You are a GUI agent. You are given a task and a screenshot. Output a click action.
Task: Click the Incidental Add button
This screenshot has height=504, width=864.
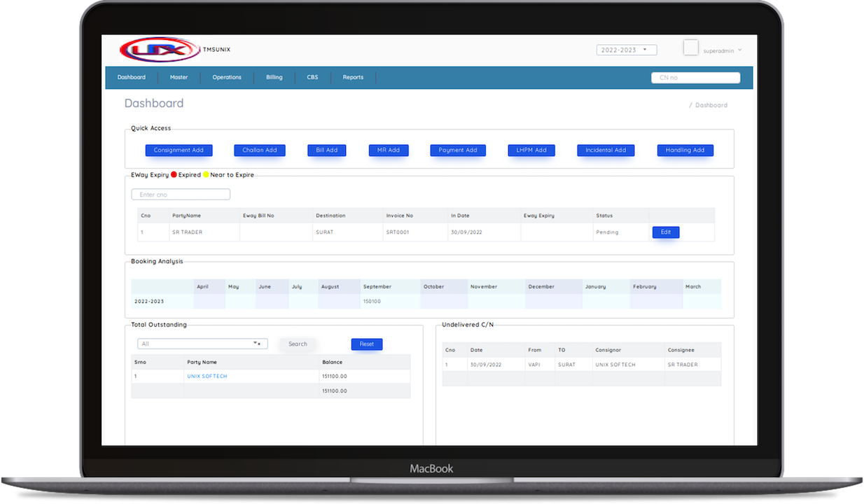pyautogui.click(x=606, y=150)
